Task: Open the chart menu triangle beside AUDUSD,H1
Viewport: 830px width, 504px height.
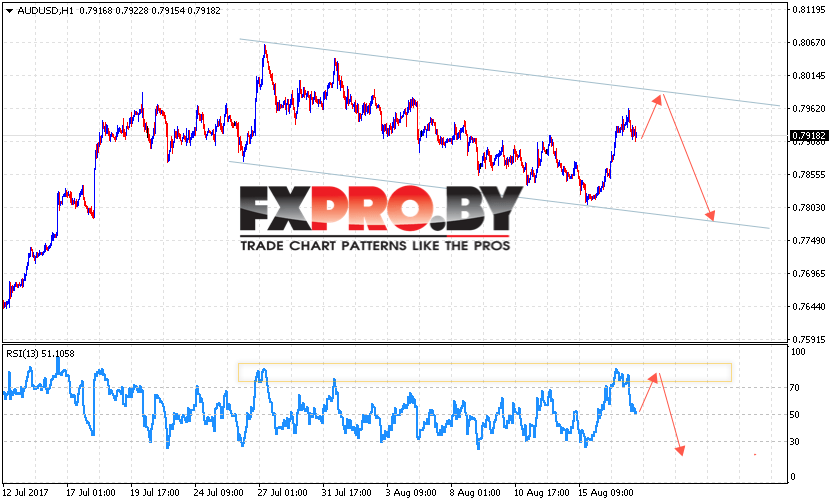Action: click(x=9, y=11)
